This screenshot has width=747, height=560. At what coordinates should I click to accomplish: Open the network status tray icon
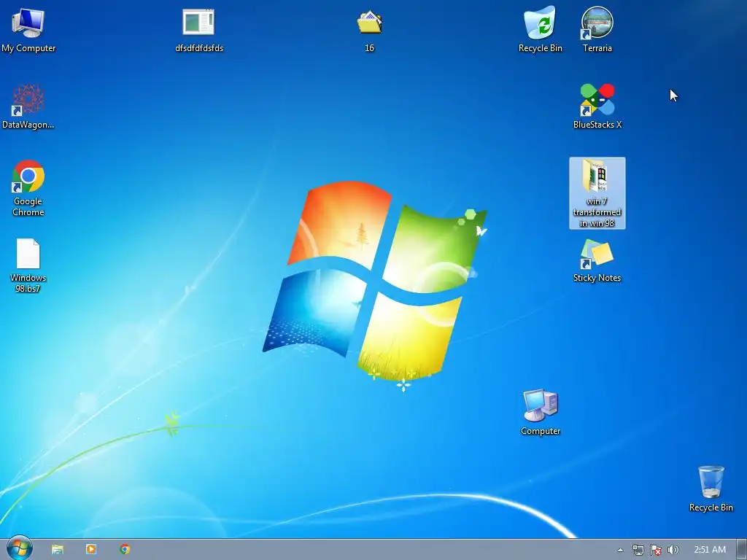click(x=638, y=550)
